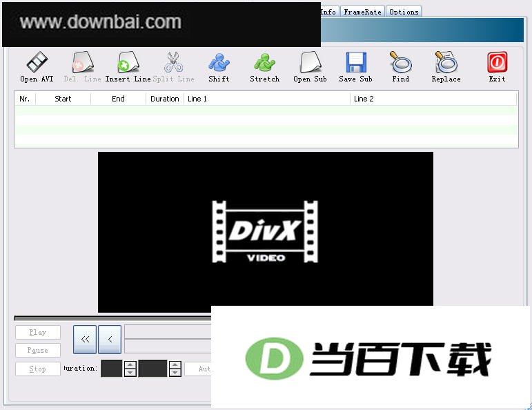Screen dimensions: 532x410
Task: Increase first duration spinner value
Action: [130, 365]
